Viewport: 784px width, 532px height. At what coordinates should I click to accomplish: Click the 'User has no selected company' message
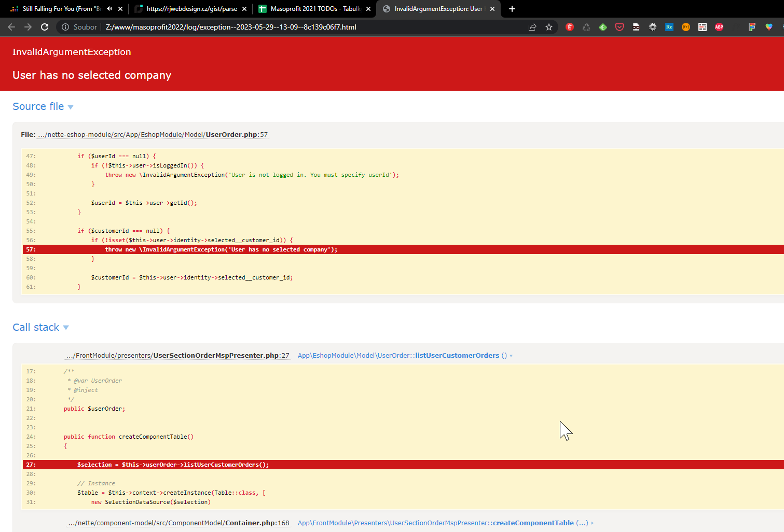tap(92, 75)
